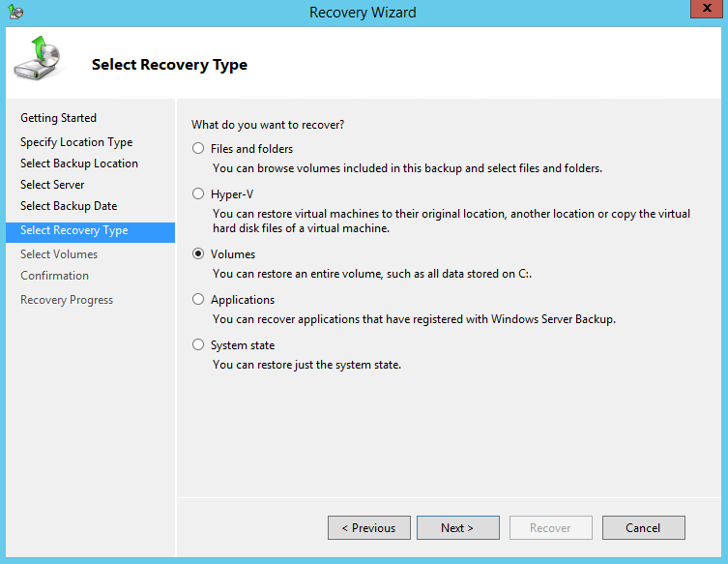Jump to Select Backup Location step
The height and width of the screenshot is (564, 728).
79,163
